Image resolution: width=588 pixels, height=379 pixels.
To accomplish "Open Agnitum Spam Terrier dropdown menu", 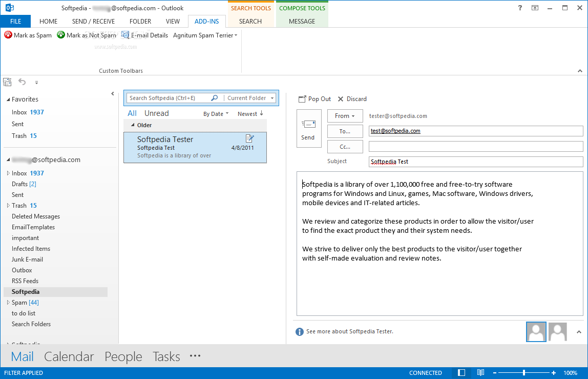I will (x=205, y=35).
